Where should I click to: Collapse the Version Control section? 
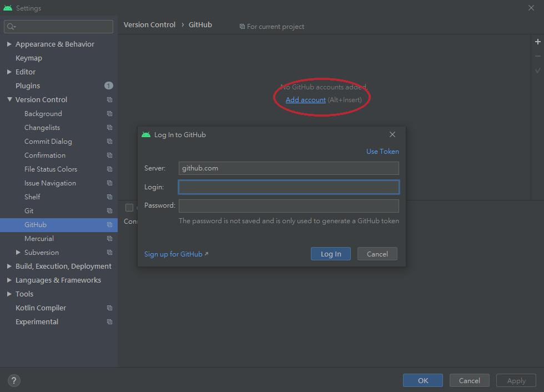pyautogui.click(x=9, y=99)
